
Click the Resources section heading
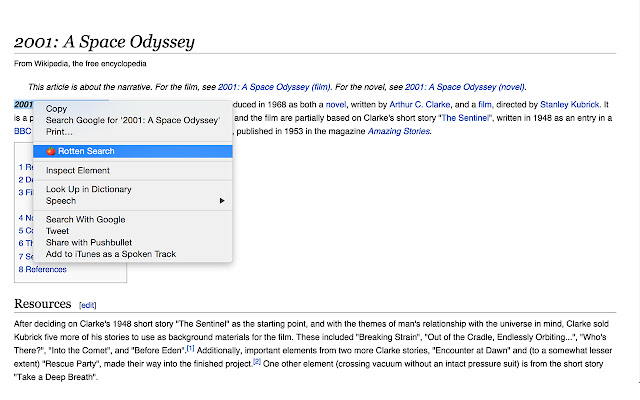tap(42, 304)
